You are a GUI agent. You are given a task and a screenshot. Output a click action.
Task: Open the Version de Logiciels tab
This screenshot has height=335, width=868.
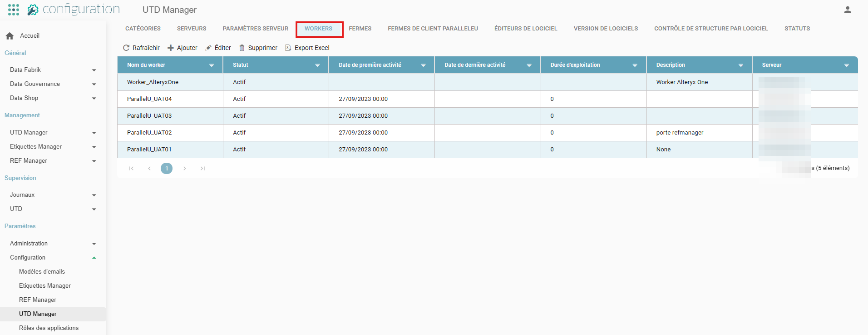coord(606,29)
